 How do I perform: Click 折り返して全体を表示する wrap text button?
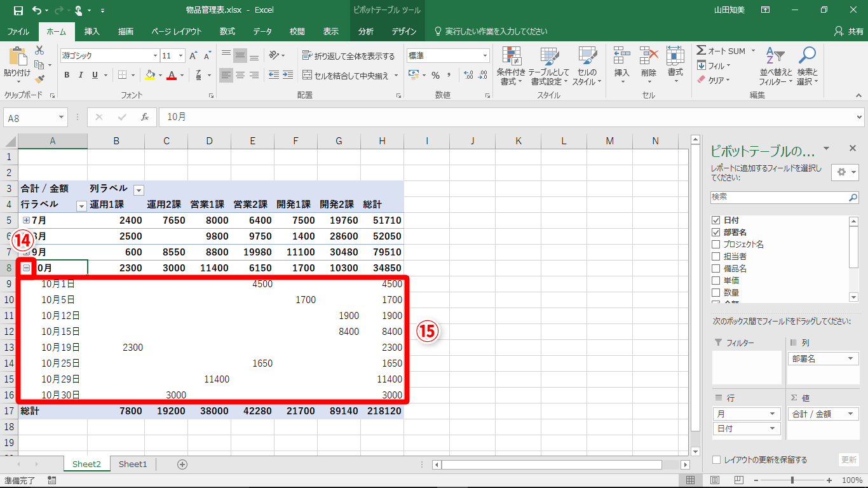348,56
